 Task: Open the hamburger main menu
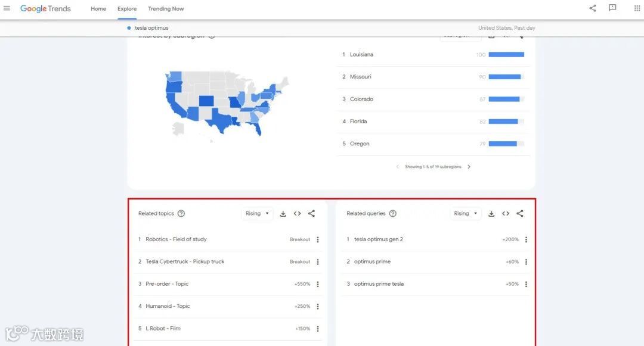click(x=7, y=8)
